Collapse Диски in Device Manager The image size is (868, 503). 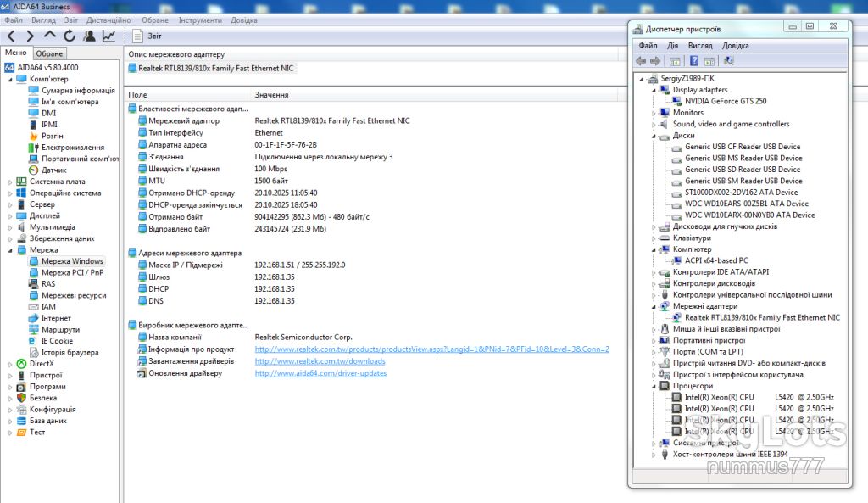(x=654, y=136)
